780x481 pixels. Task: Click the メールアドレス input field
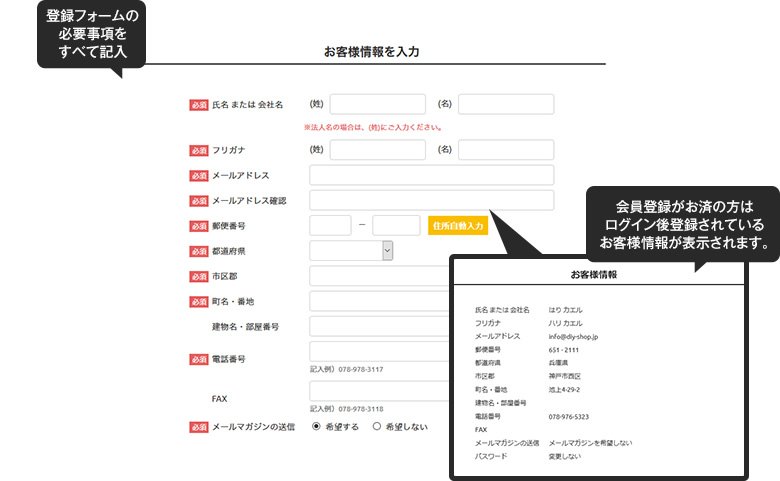(431, 175)
